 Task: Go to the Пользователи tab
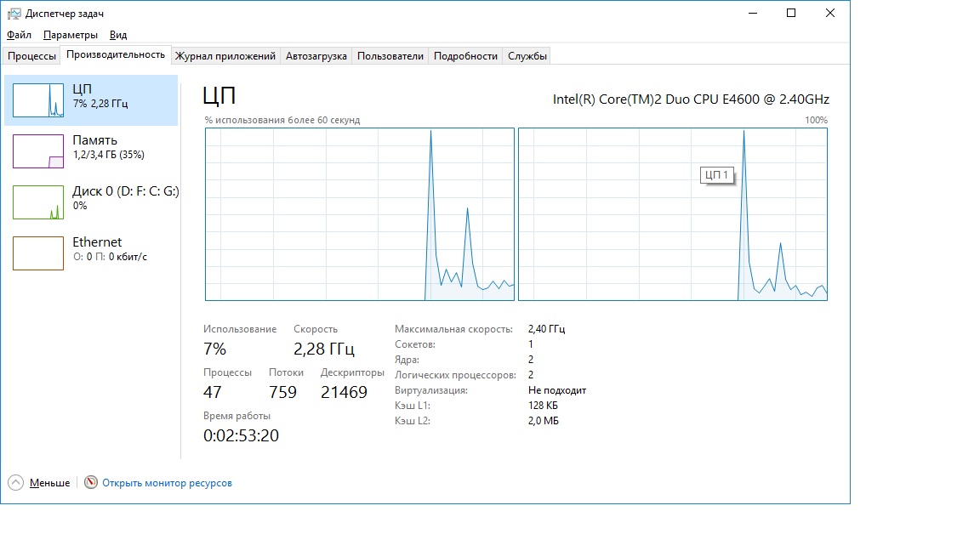click(390, 56)
